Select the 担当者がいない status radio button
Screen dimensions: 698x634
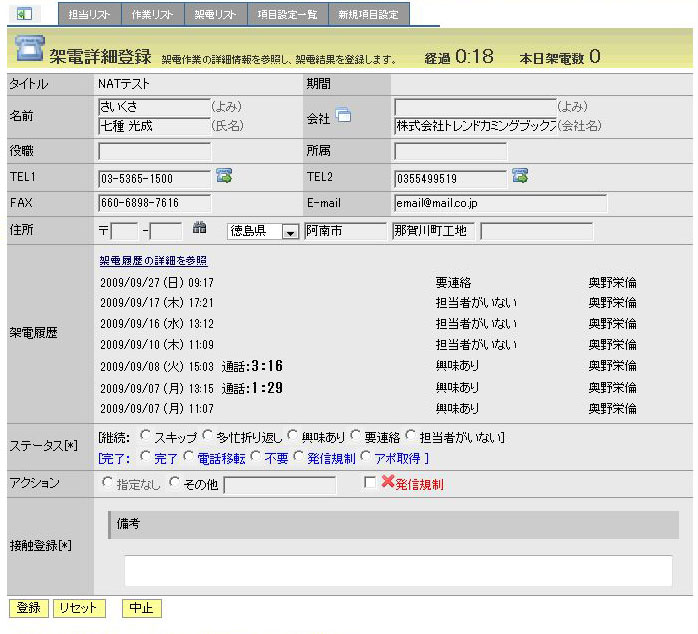(x=410, y=435)
